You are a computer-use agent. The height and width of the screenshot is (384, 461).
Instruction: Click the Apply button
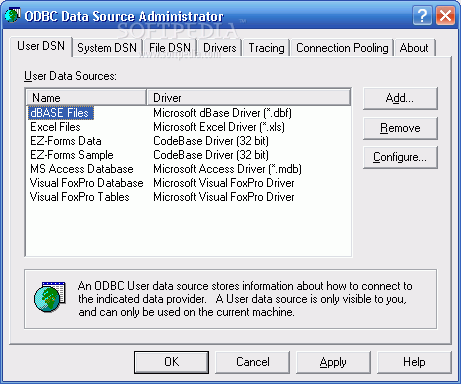pyautogui.click(x=333, y=362)
